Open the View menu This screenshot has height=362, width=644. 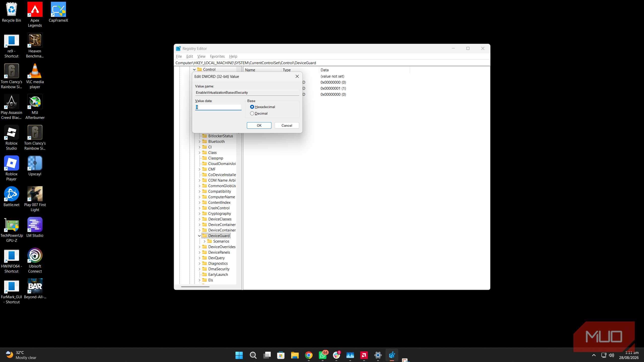201,56
